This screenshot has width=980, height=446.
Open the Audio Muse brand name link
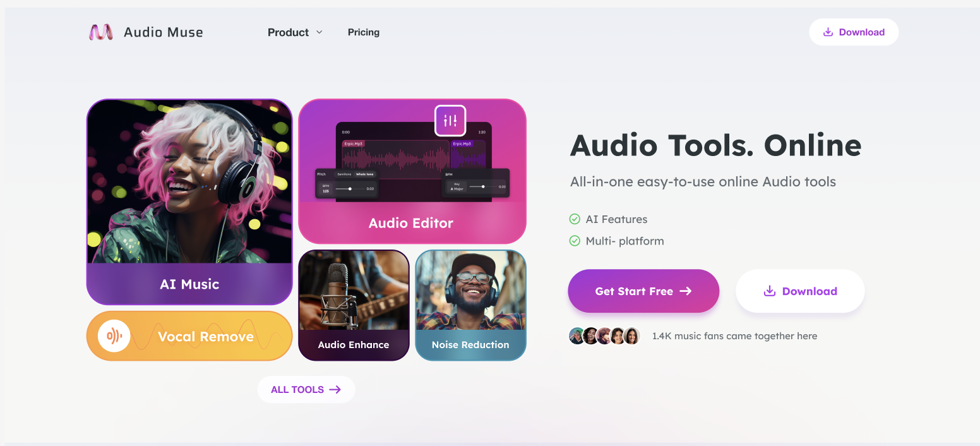[164, 32]
